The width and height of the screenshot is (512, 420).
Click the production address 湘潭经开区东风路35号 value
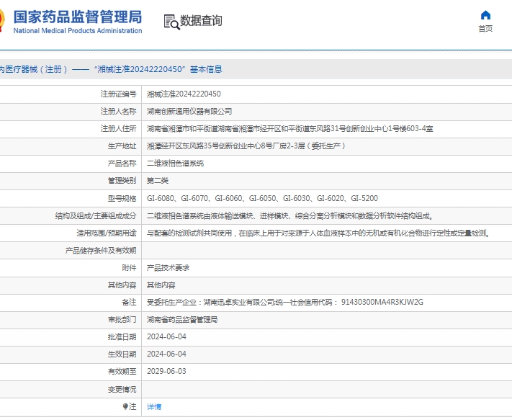(x=246, y=146)
